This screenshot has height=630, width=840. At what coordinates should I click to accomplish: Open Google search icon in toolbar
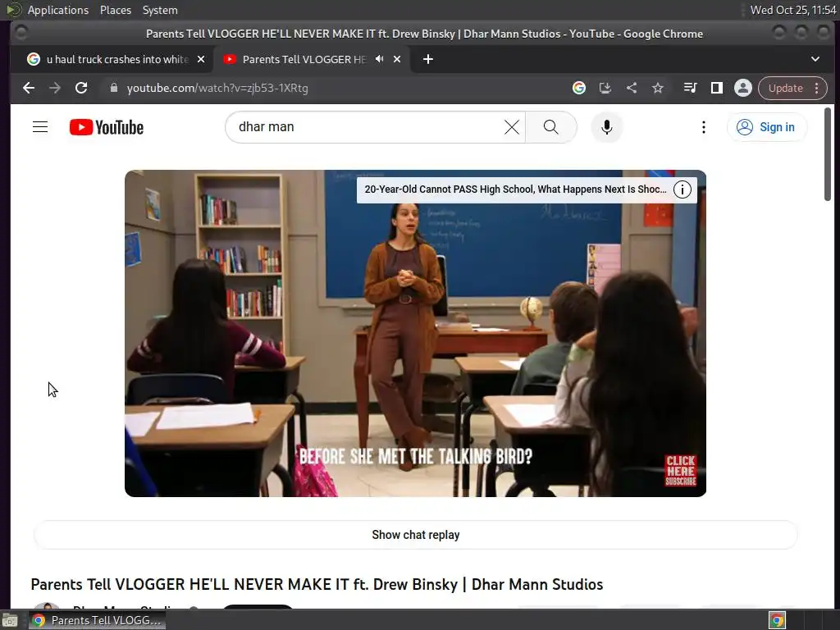pyautogui.click(x=578, y=88)
